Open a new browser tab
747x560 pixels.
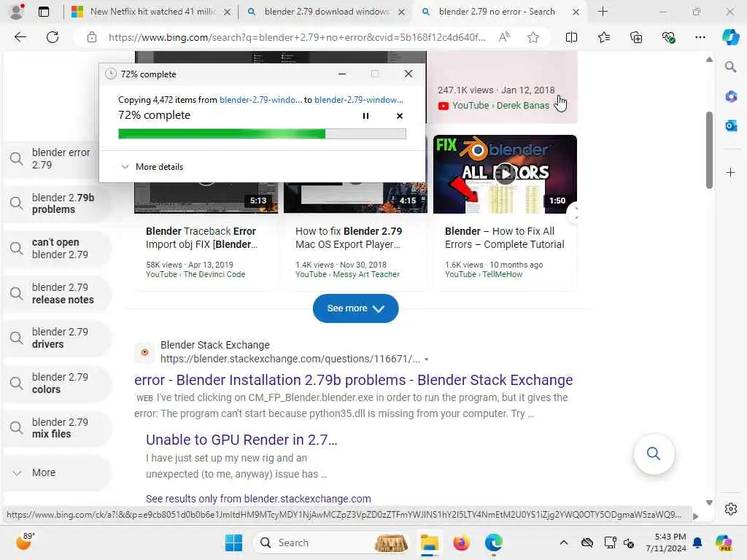603,12
